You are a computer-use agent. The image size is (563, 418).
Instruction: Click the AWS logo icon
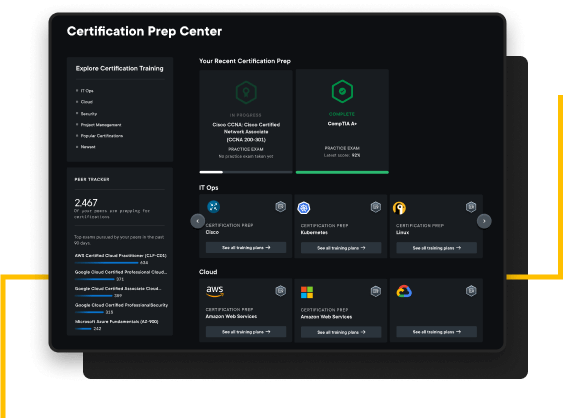coord(215,291)
